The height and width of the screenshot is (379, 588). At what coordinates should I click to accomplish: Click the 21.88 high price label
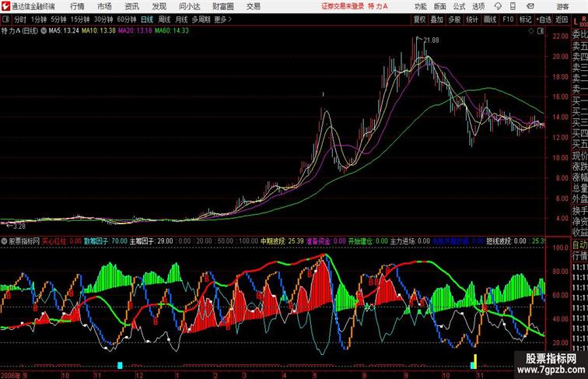tap(431, 40)
